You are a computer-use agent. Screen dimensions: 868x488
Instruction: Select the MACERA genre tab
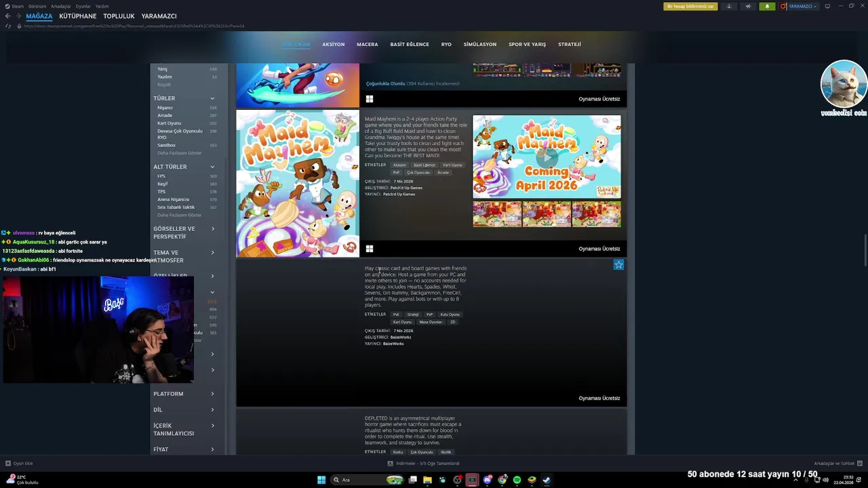pyautogui.click(x=368, y=44)
